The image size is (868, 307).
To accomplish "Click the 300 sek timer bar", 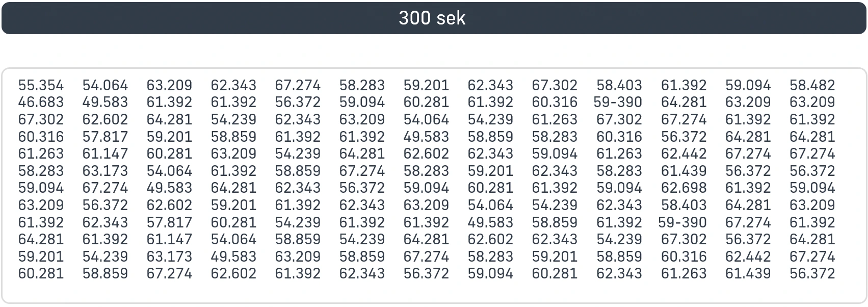I will (434, 18).
